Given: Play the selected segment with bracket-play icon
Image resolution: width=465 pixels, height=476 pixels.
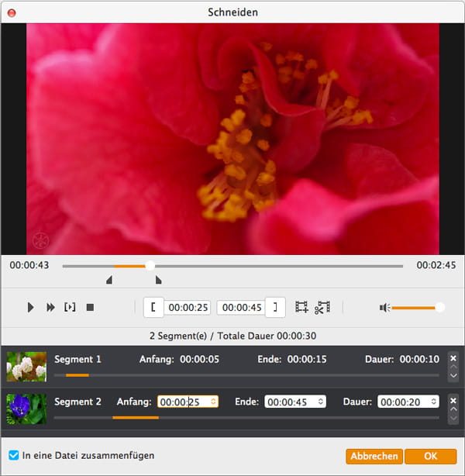Looking at the screenshot, I should pos(70,308).
